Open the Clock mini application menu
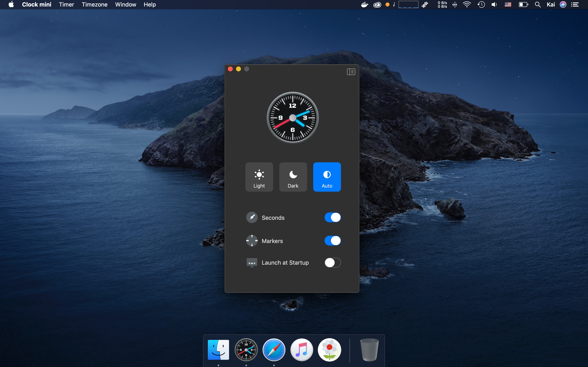The width and height of the screenshot is (588, 367). 37,5
